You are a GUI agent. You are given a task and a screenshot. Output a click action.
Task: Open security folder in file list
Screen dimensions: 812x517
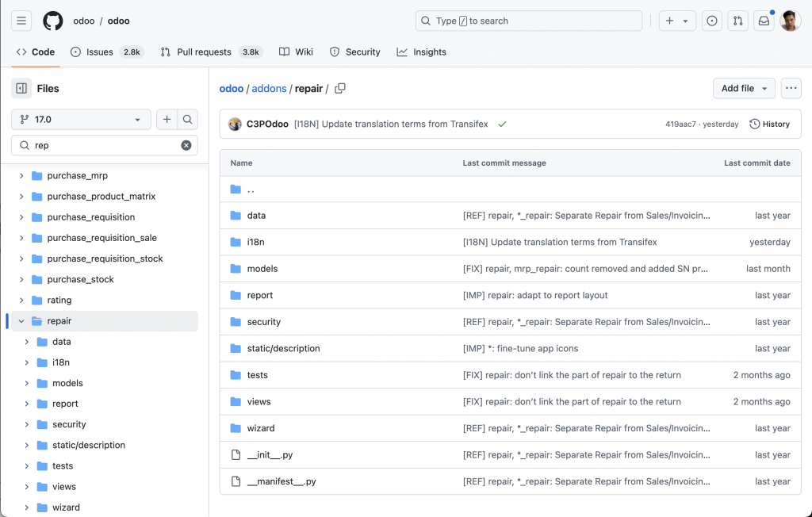click(263, 322)
